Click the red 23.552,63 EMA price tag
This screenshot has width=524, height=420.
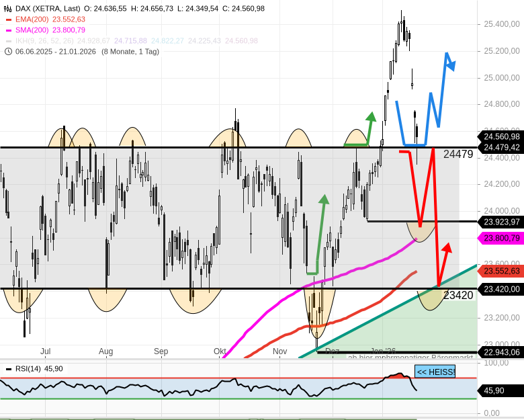tap(500, 271)
